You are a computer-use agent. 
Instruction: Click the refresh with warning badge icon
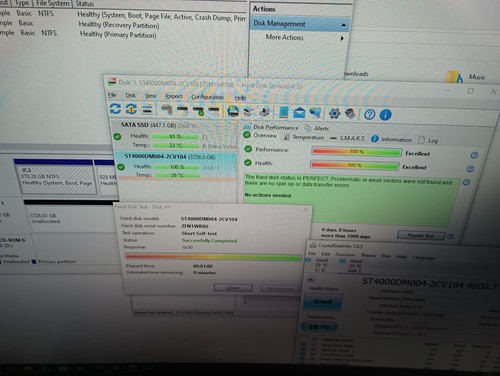coord(131,109)
